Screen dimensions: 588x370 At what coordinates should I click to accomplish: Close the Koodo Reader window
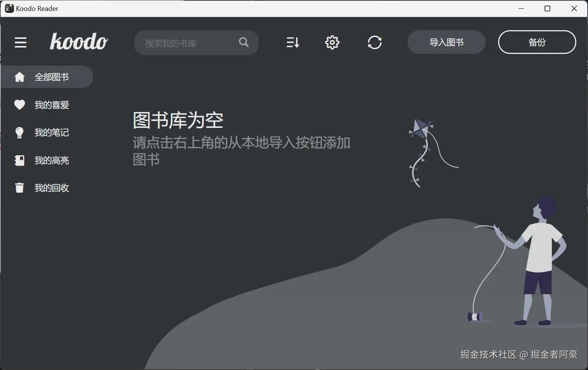[x=574, y=8]
